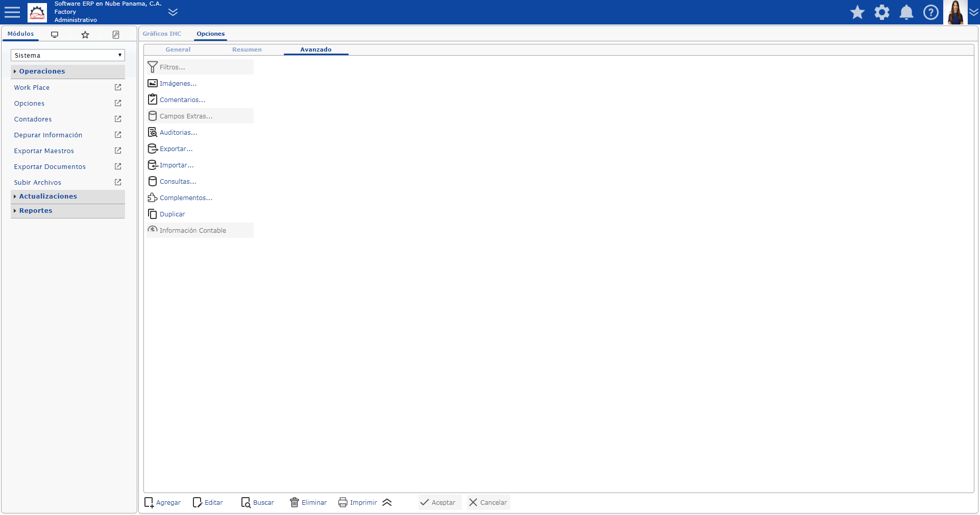
Task: Open Depurar Información link
Action: [x=48, y=135]
